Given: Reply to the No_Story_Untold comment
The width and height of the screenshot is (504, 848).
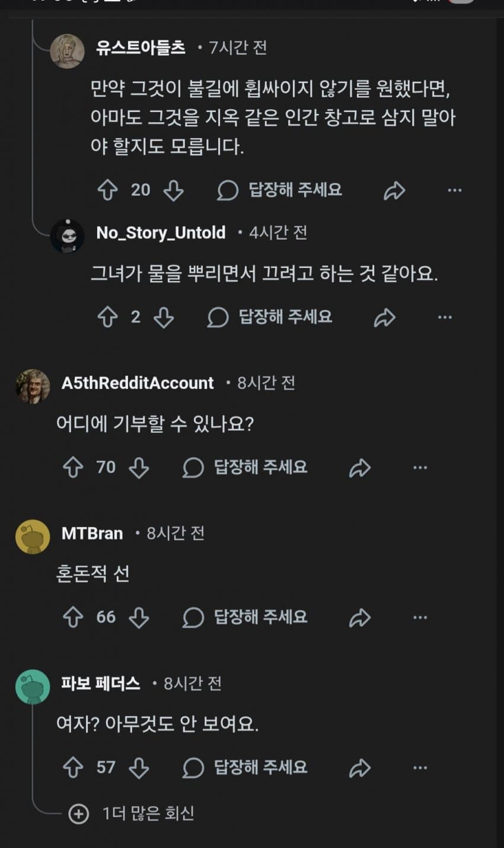Looking at the screenshot, I should 270,317.
